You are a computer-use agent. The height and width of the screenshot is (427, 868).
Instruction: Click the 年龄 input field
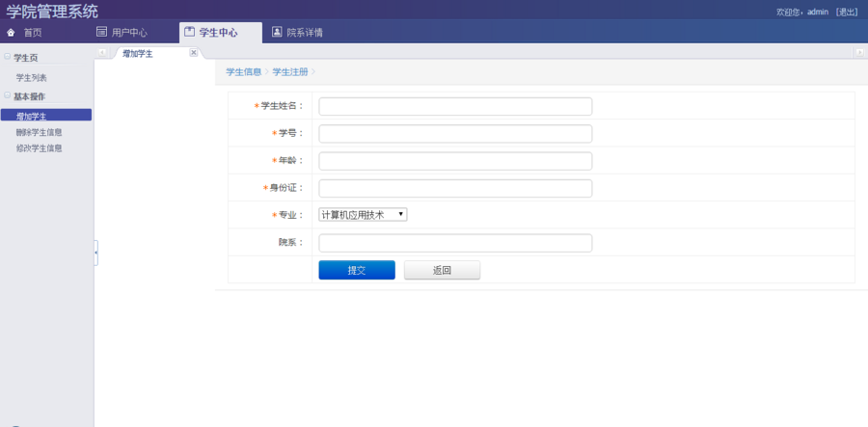(455, 161)
